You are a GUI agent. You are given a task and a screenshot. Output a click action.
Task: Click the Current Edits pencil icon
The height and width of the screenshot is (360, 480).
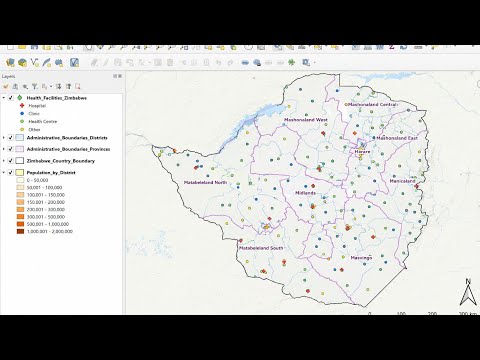(94, 62)
